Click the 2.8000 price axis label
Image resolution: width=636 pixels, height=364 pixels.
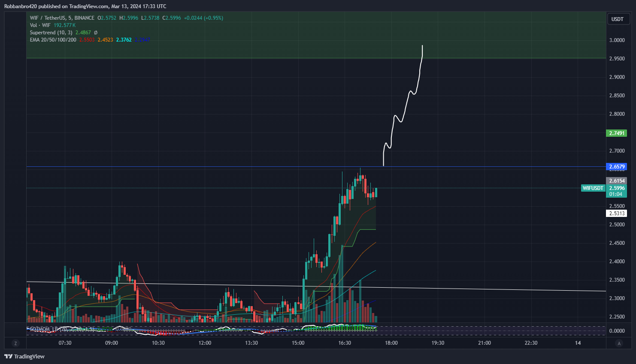pos(617,114)
